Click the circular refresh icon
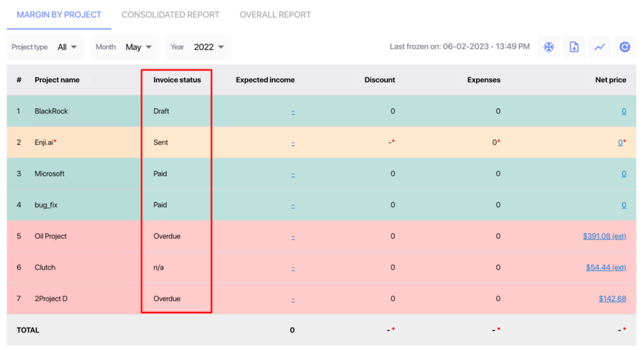Image resolution: width=644 pixels, height=350 pixels. click(x=625, y=47)
